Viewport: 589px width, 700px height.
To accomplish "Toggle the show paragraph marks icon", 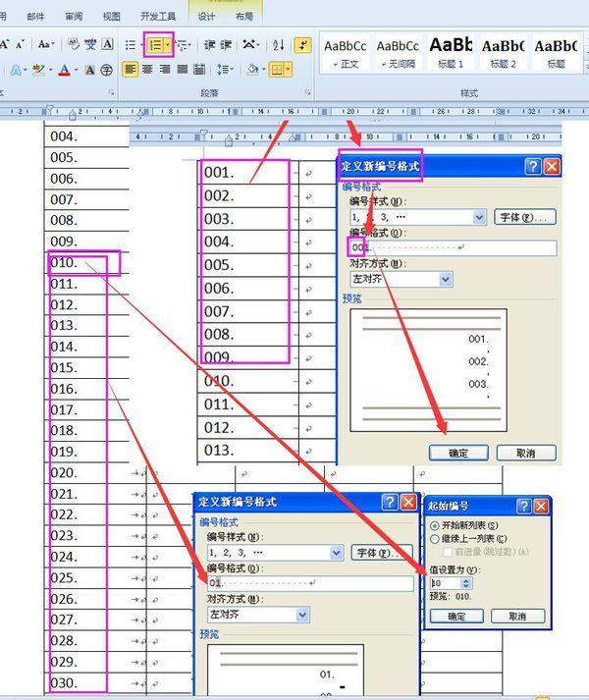I will coord(303,44).
